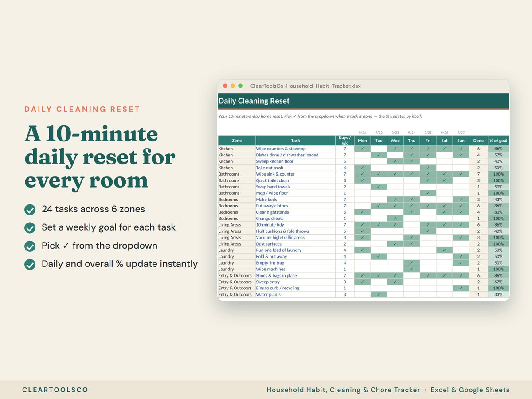Viewport: 532px width, 399px height.
Task: Click the check icon beside '24 tasks across 6 zones'
Action: [30, 210]
